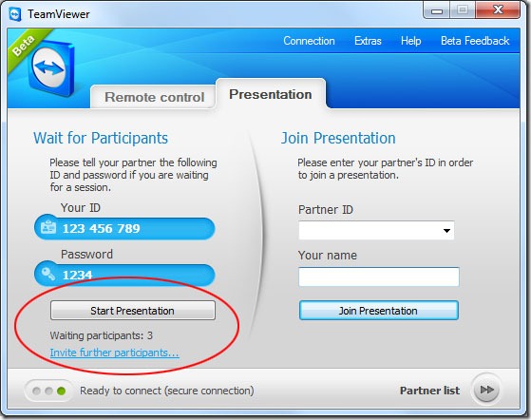Open the Connection menu
This screenshot has width=531, height=420.
[x=309, y=41]
